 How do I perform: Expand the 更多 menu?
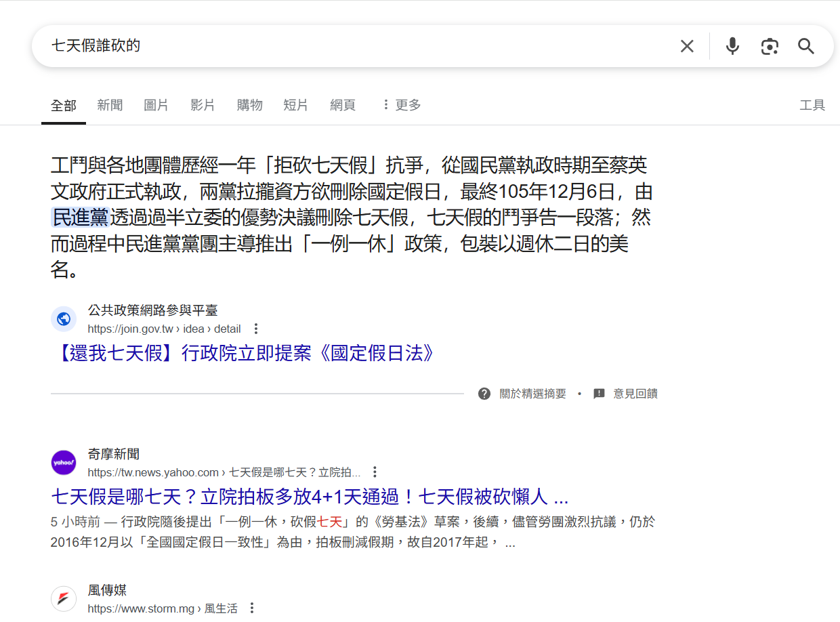click(401, 105)
